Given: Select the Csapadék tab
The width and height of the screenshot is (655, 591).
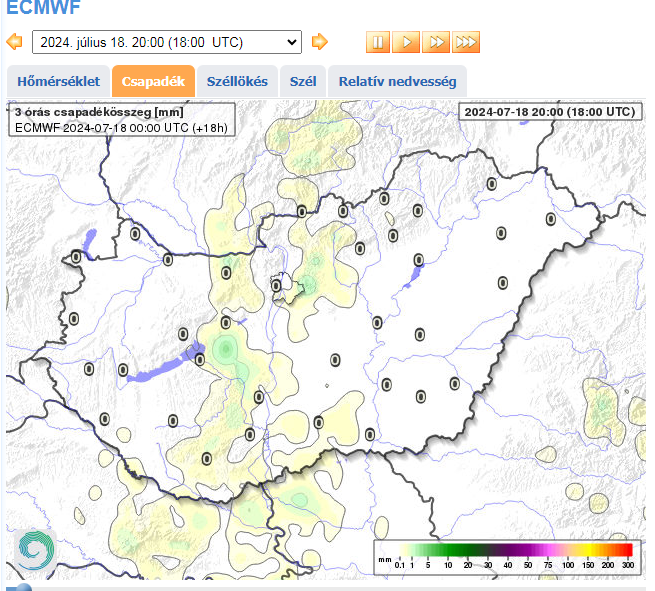Looking at the screenshot, I should pyautogui.click(x=153, y=81).
